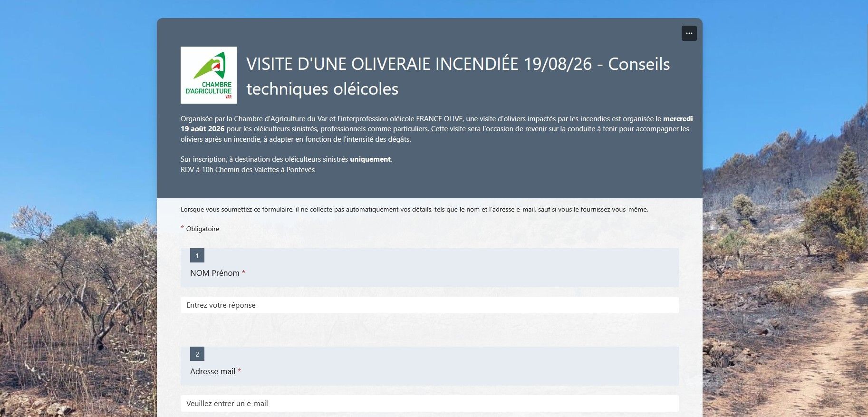Screen dimensions: 868x417
Task: Click the Chambre d'Agriculture Var logo
Action: point(209,75)
